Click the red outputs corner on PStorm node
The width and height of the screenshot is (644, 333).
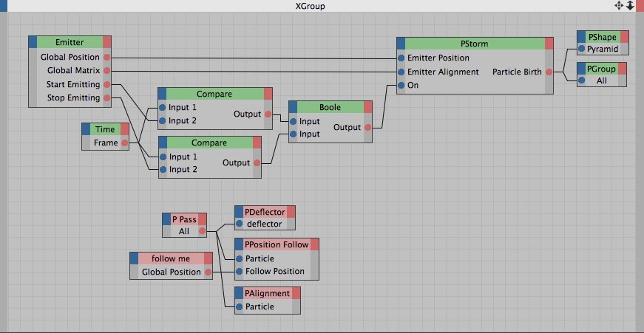pyautogui.click(x=549, y=43)
